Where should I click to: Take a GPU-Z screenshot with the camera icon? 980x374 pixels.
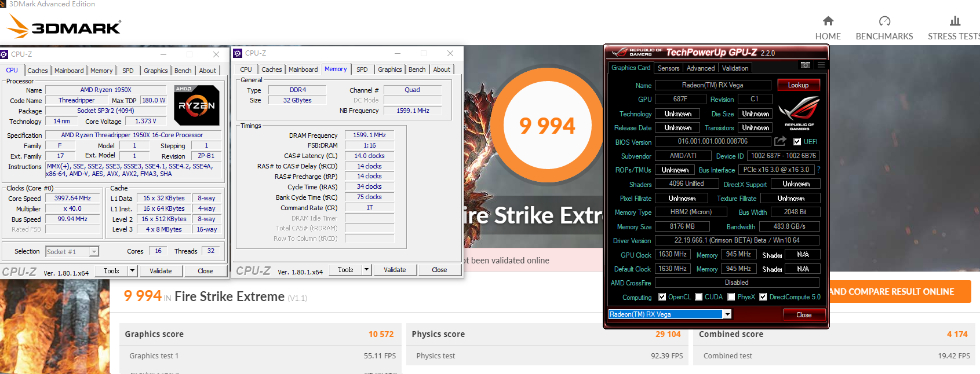806,65
